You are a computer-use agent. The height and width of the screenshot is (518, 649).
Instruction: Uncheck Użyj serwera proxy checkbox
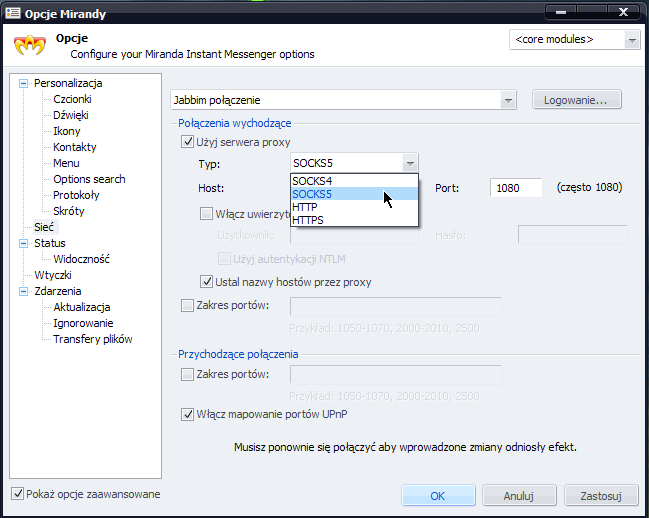tap(187, 142)
